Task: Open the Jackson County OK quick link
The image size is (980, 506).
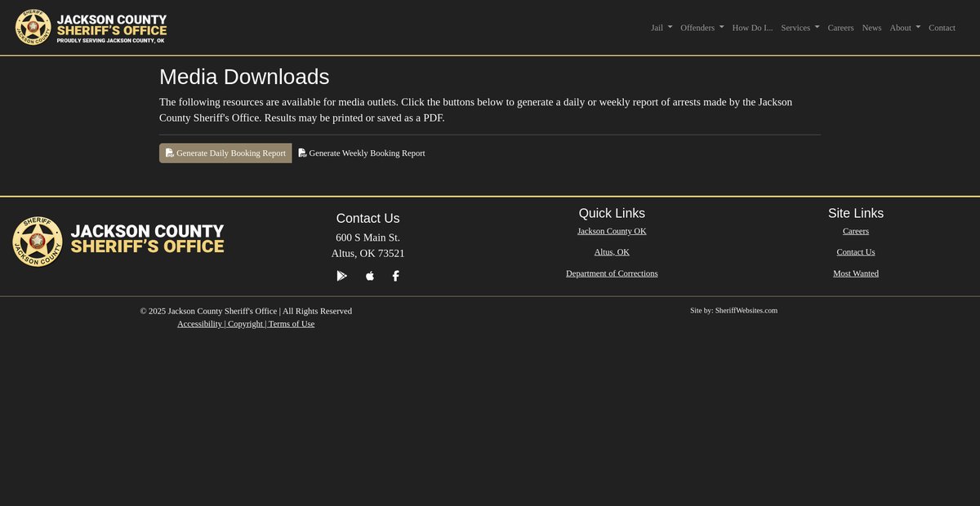Action: pos(612,231)
